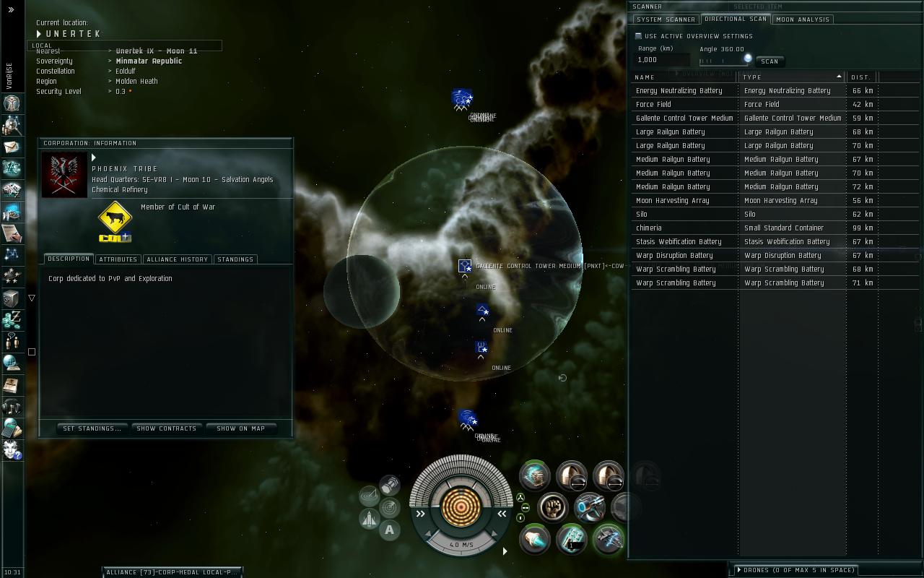Viewport: 924px width, 578px height.
Task: Open the Alliance chat channel tab at bottom
Action: click(172, 572)
